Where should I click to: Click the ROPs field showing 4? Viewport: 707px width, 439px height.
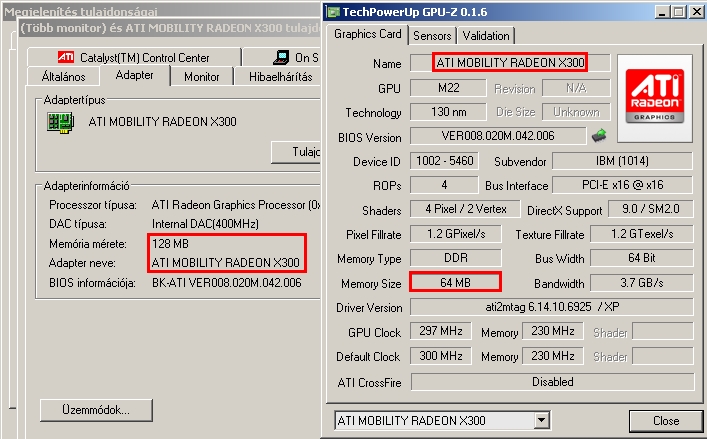[x=444, y=185]
